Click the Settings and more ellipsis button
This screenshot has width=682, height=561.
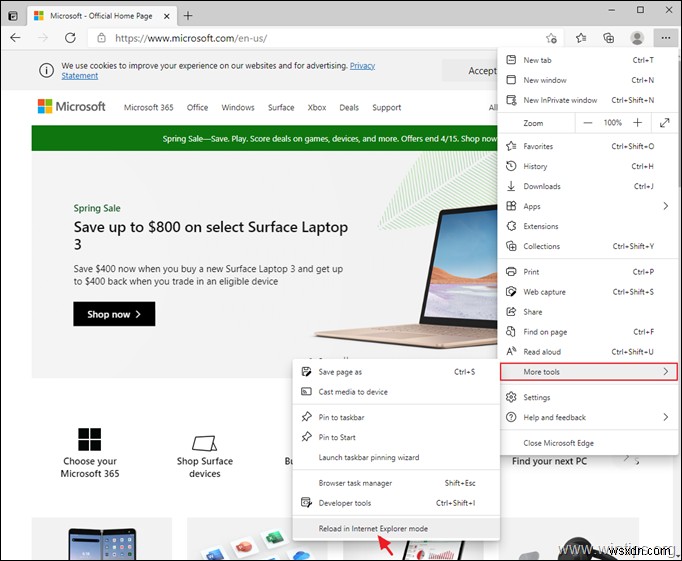tap(665, 38)
